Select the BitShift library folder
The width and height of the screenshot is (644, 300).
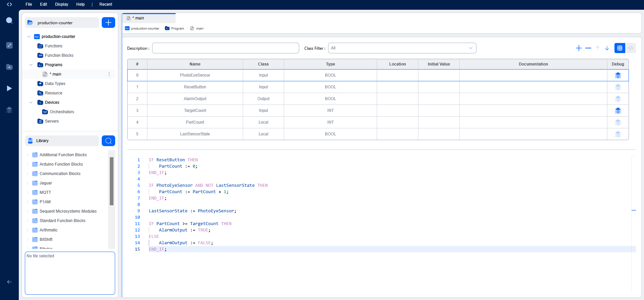[x=46, y=240]
